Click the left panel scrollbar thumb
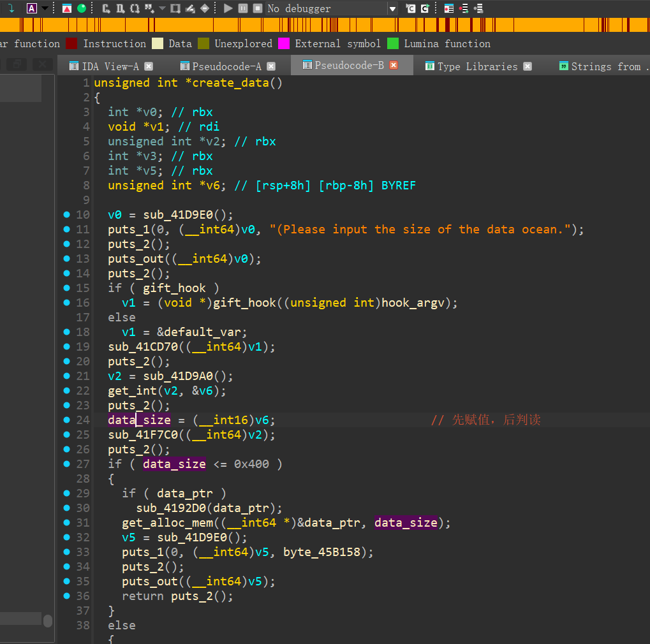Screen dimensions: 650x644 click(x=48, y=620)
